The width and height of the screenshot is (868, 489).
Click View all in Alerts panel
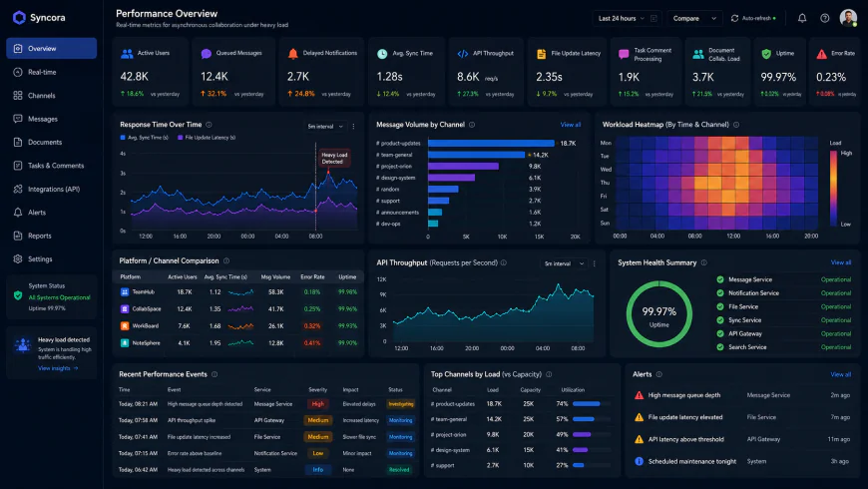click(x=841, y=374)
